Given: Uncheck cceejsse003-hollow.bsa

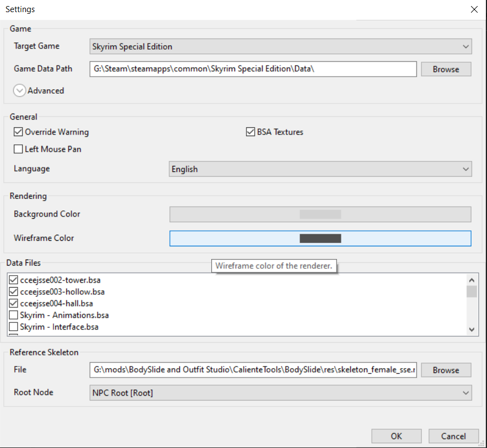Looking at the screenshot, I should [13, 292].
